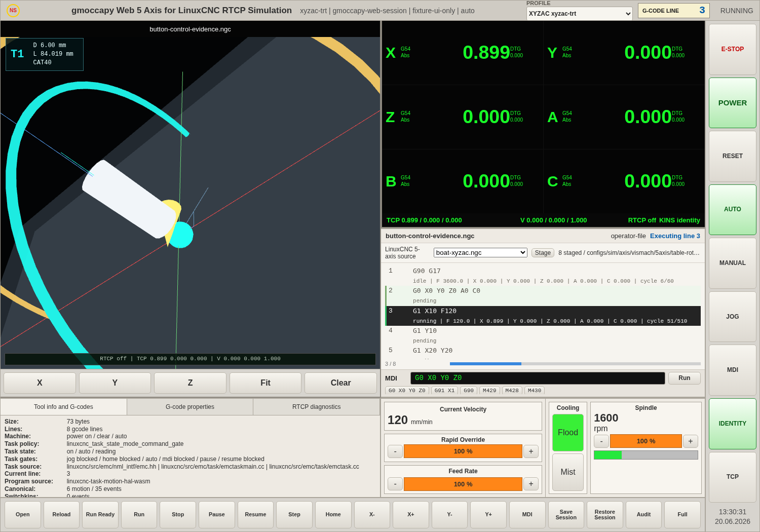This screenshot has width=760, height=532.
Task: Select IDENTITY kinematics
Action: [733, 424]
